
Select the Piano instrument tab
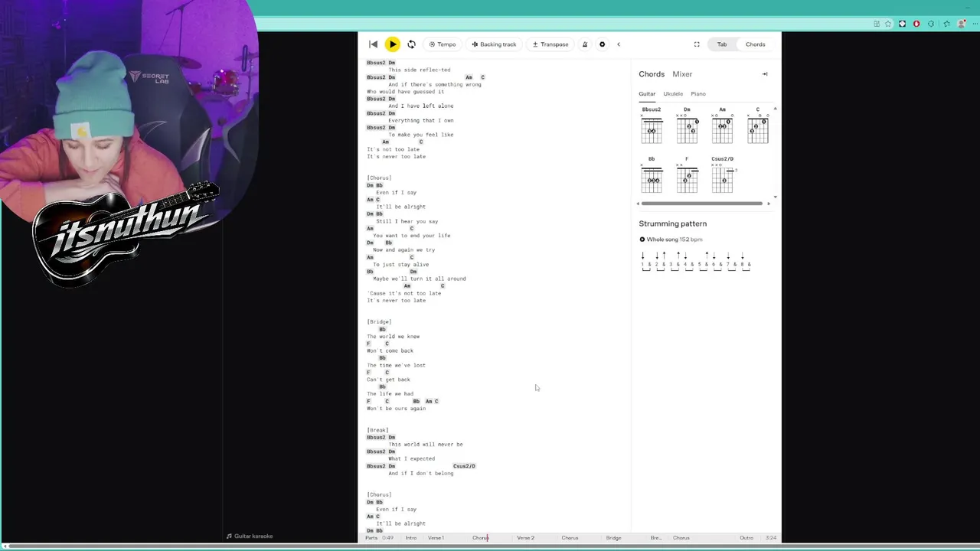pyautogui.click(x=698, y=94)
